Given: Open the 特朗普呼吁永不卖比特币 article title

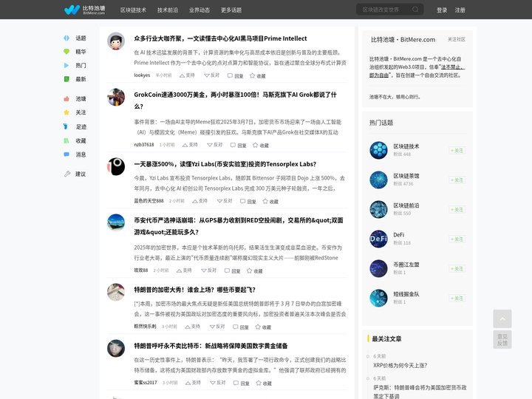Looking at the screenshot, I should click(211, 346).
